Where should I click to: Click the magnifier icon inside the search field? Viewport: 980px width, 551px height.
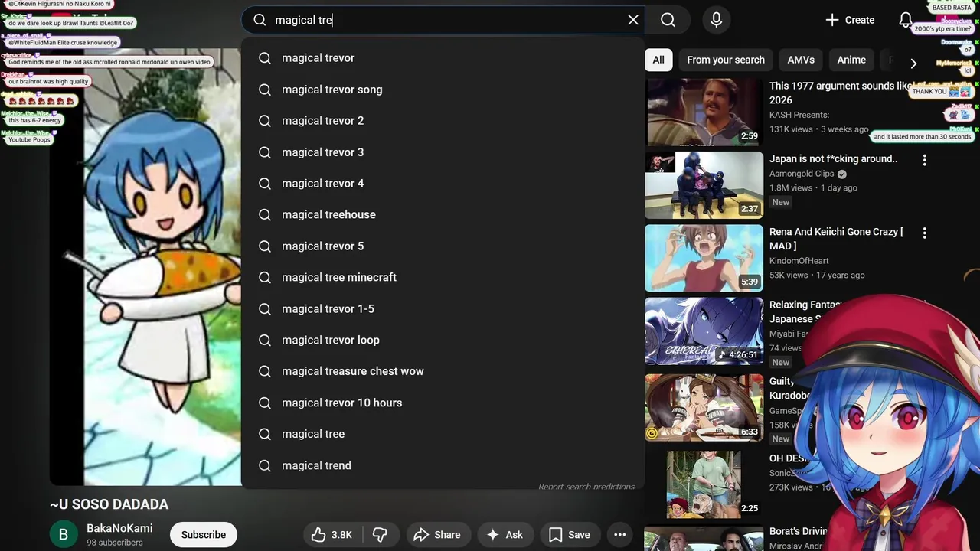tap(260, 20)
